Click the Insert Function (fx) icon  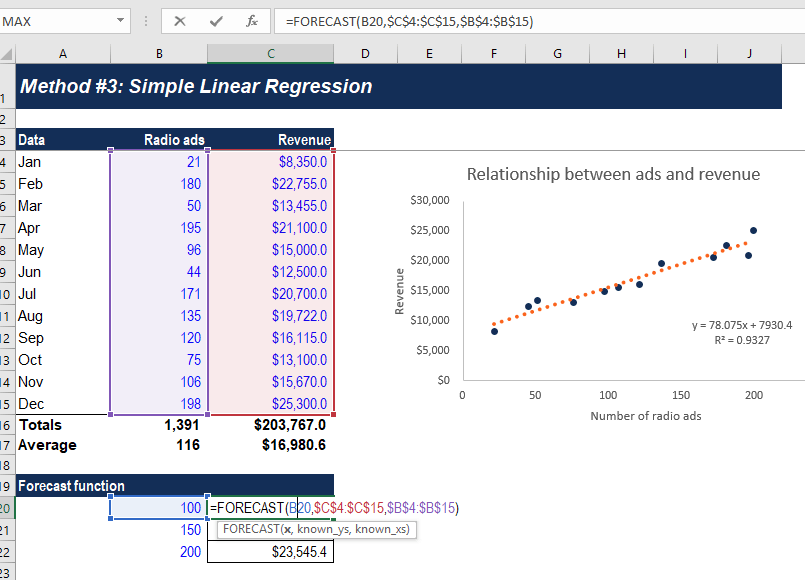click(252, 21)
